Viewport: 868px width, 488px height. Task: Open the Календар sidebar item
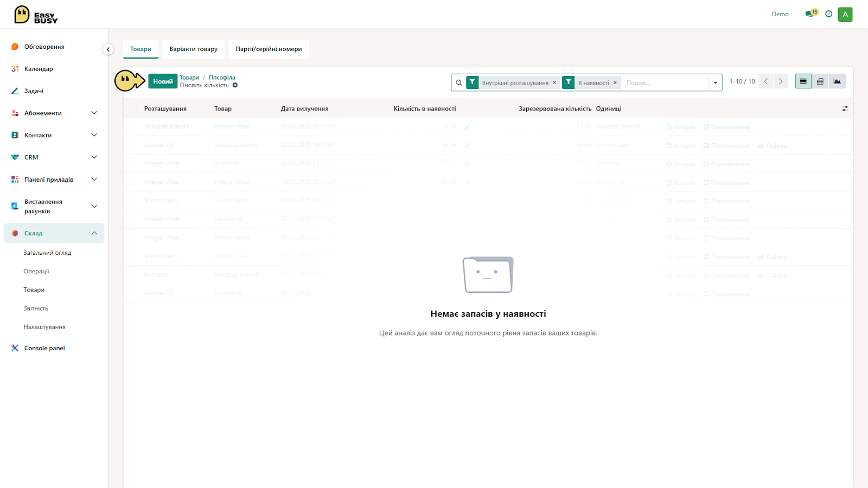(39, 69)
